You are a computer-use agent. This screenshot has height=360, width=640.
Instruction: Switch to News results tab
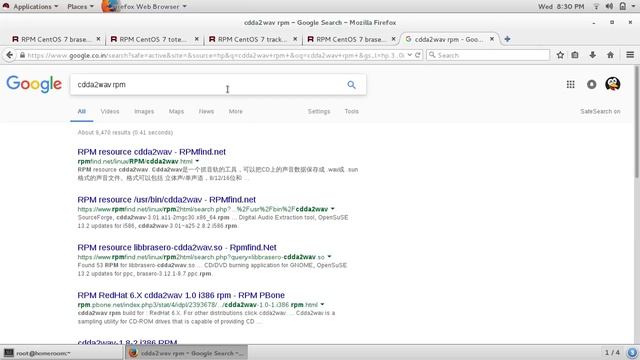pyautogui.click(x=206, y=111)
